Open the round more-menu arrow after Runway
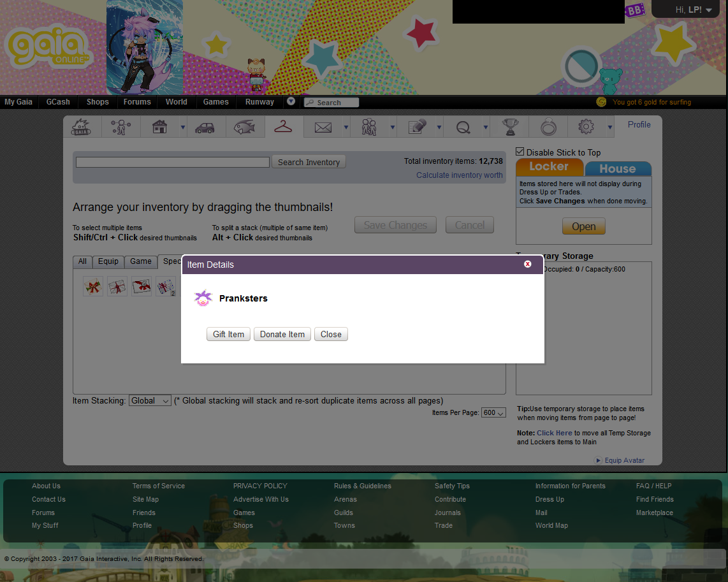The image size is (728, 582). tap(291, 101)
